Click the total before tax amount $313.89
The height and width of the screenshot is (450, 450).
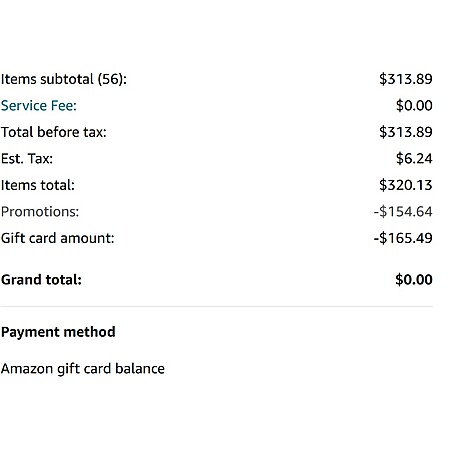coord(406,132)
